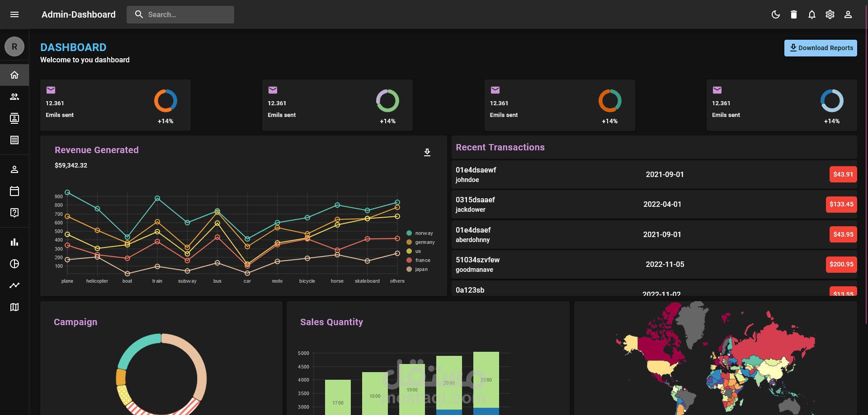The width and height of the screenshot is (868, 415).
Task: Click the $43.95 amount for aberdohnny
Action: (x=843, y=234)
